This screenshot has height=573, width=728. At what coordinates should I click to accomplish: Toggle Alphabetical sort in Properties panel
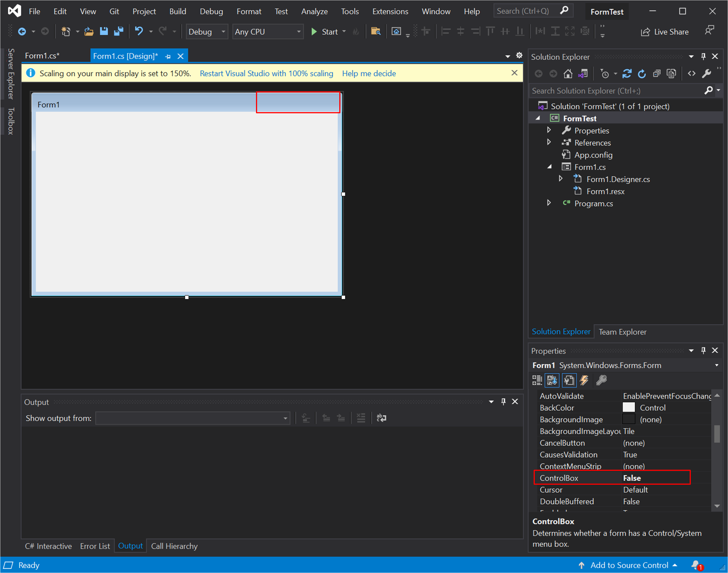[x=552, y=380]
